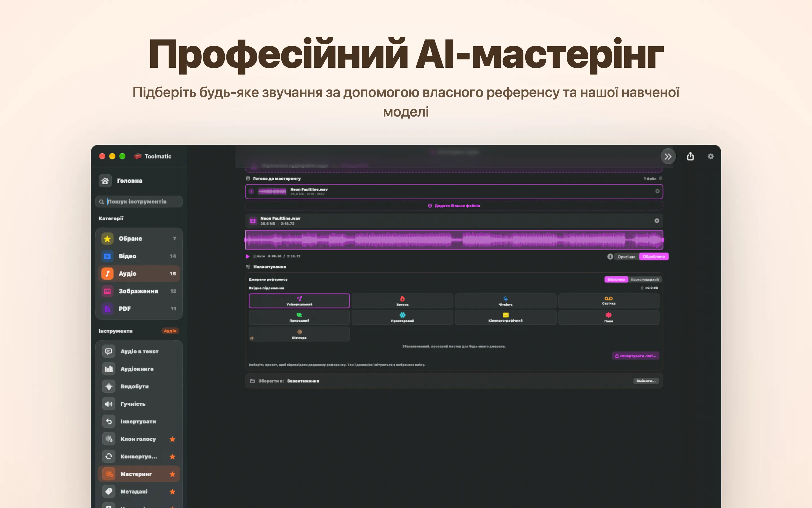This screenshot has height=508, width=812.
Task: Click the Пошук інструментів search field
Action: click(x=139, y=202)
